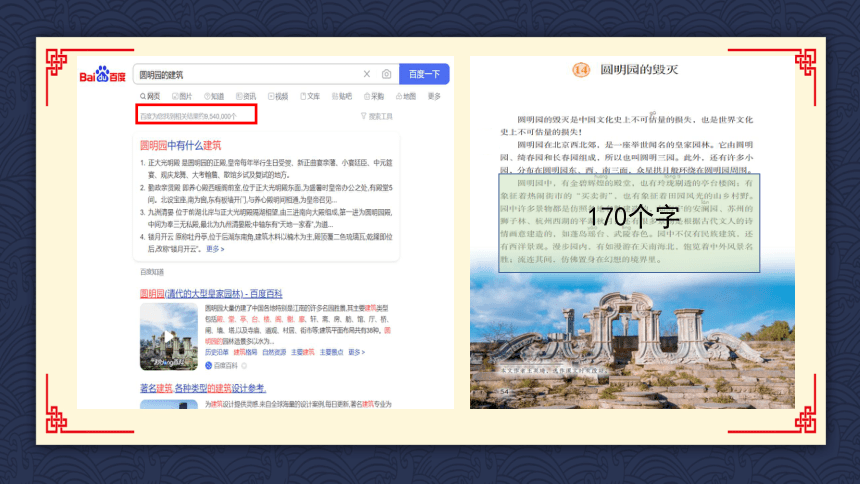The width and height of the screenshot is (860, 484).
Task: Click the 圆明园的毁灭 lesson title
Action: pyautogui.click(x=639, y=70)
